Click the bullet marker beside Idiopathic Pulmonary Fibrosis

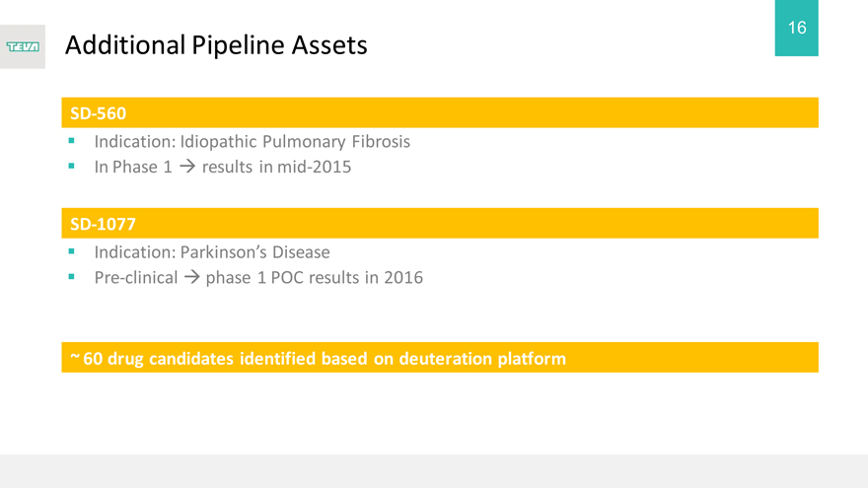pos(73,141)
